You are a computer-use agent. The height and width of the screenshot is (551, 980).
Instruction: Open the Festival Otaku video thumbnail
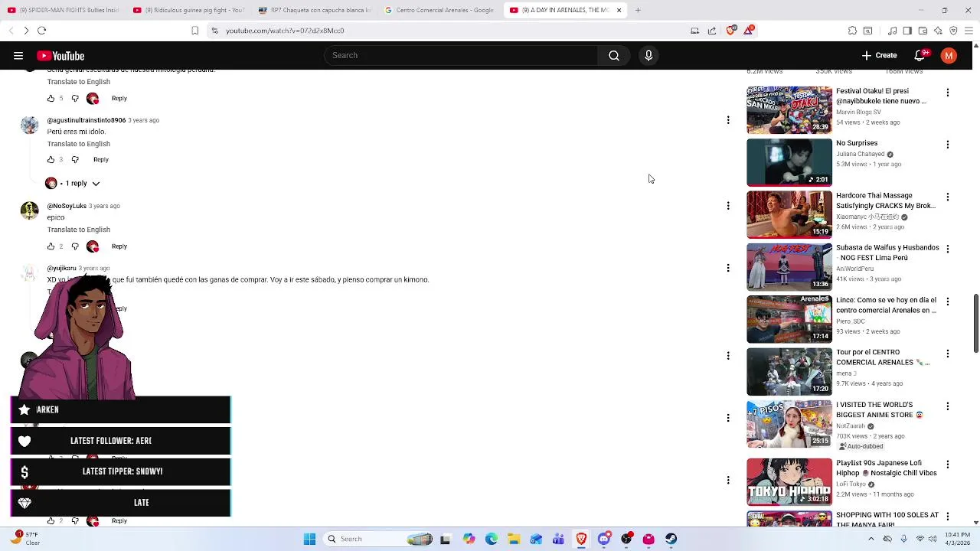tap(789, 110)
